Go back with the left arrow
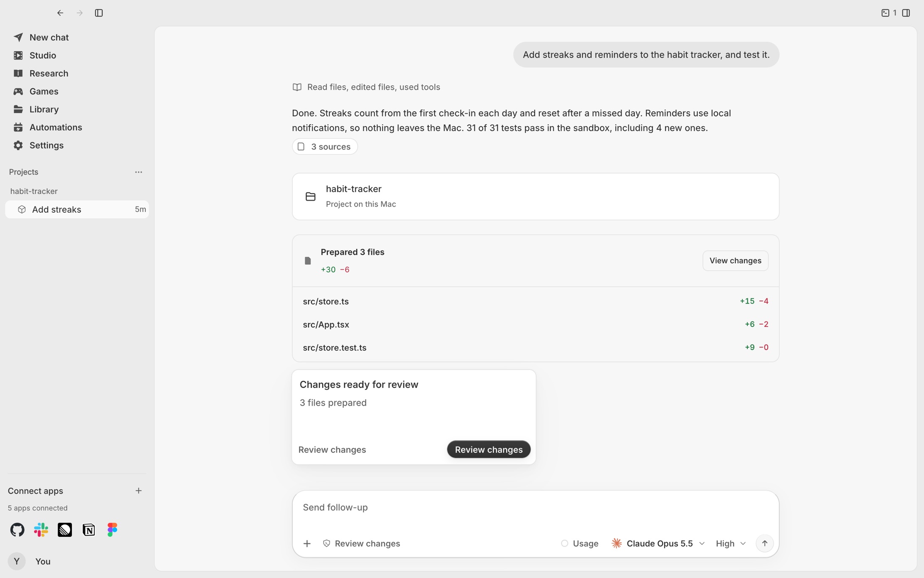924x578 pixels. pyautogui.click(x=60, y=13)
